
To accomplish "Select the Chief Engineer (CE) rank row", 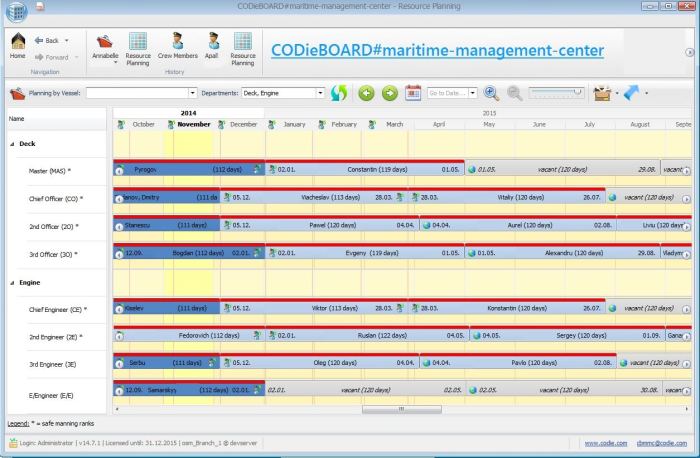I will coord(58,309).
